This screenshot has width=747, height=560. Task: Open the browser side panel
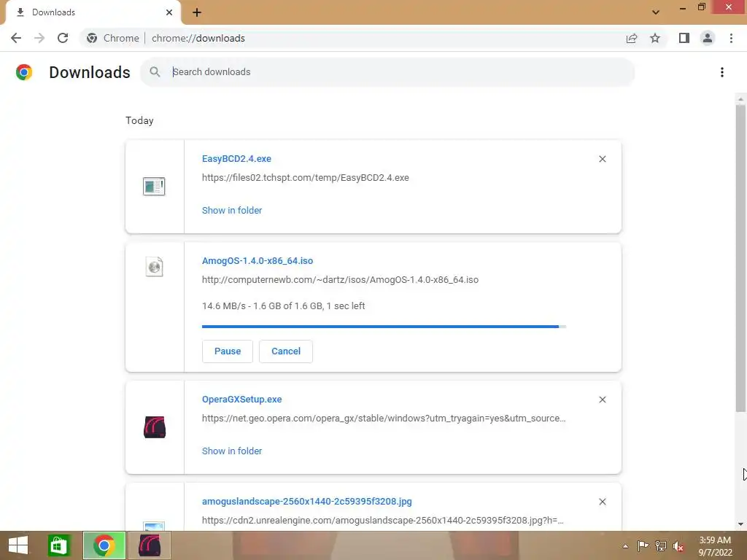(684, 38)
